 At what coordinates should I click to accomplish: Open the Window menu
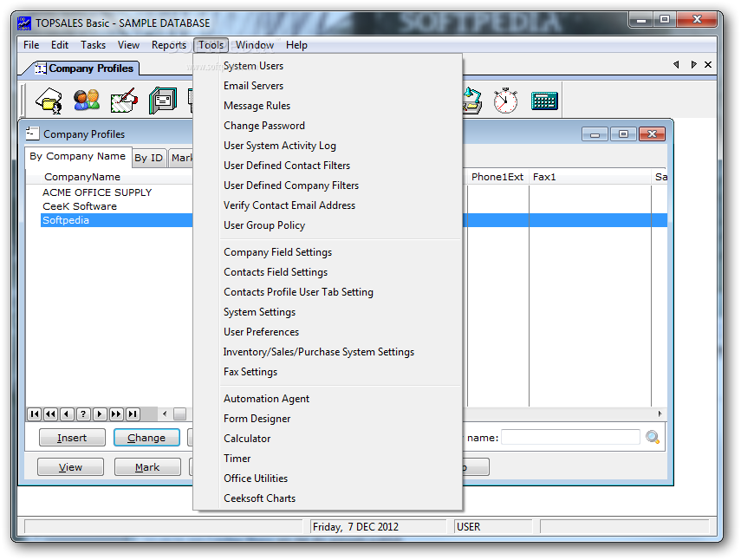(255, 45)
